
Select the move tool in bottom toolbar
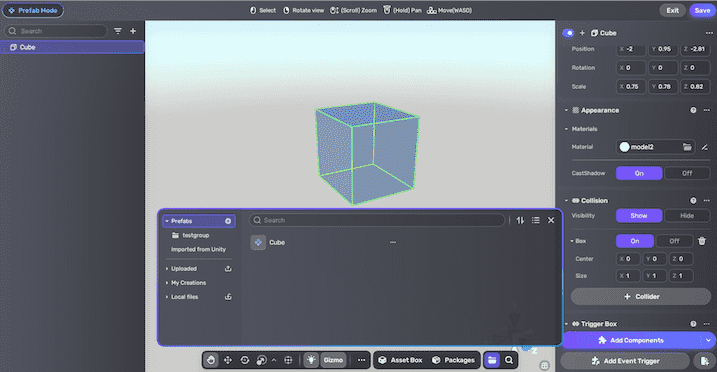pyautogui.click(x=228, y=360)
